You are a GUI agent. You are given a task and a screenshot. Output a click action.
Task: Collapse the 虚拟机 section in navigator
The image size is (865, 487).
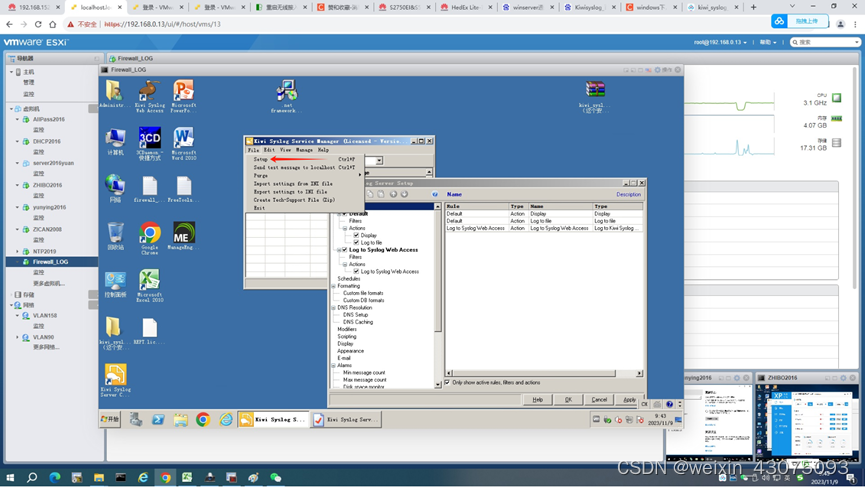[x=11, y=109]
